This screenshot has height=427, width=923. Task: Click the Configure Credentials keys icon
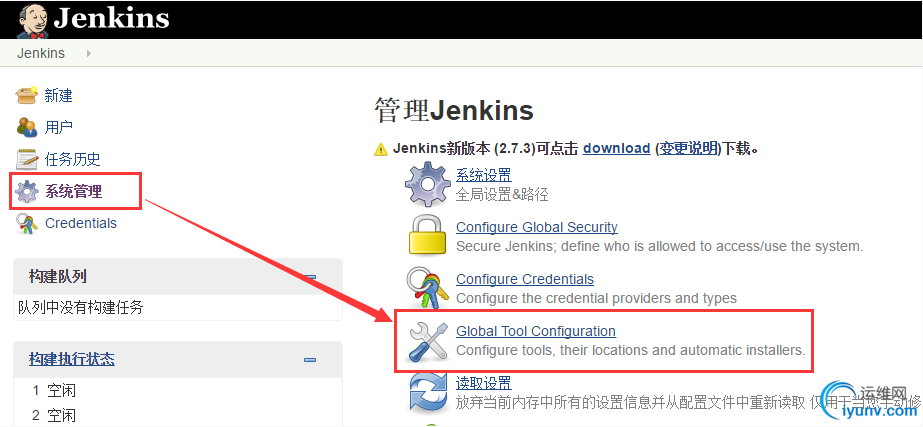(428, 288)
